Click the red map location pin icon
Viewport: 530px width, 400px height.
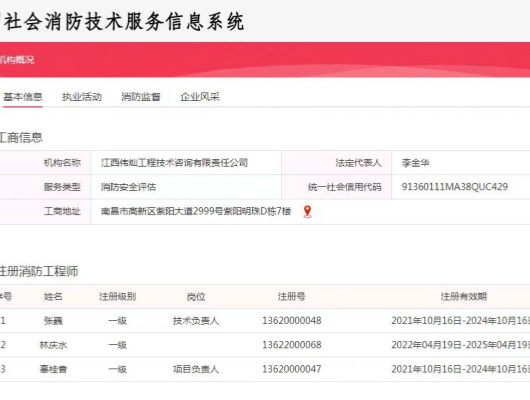click(x=307, y=212)
